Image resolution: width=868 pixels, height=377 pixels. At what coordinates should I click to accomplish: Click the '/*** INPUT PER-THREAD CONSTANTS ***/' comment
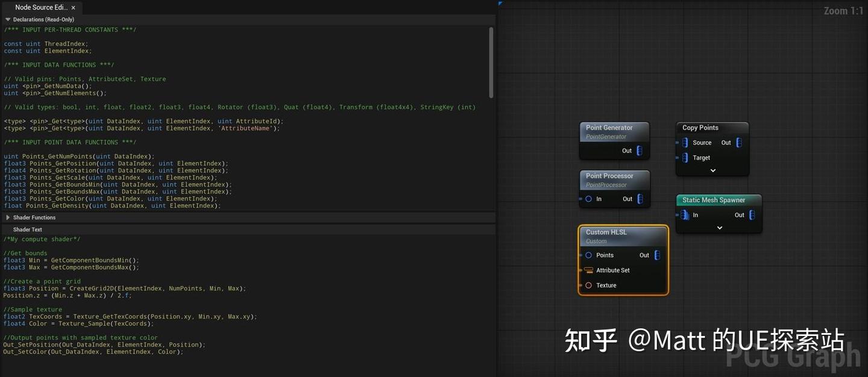coord(70,30)
